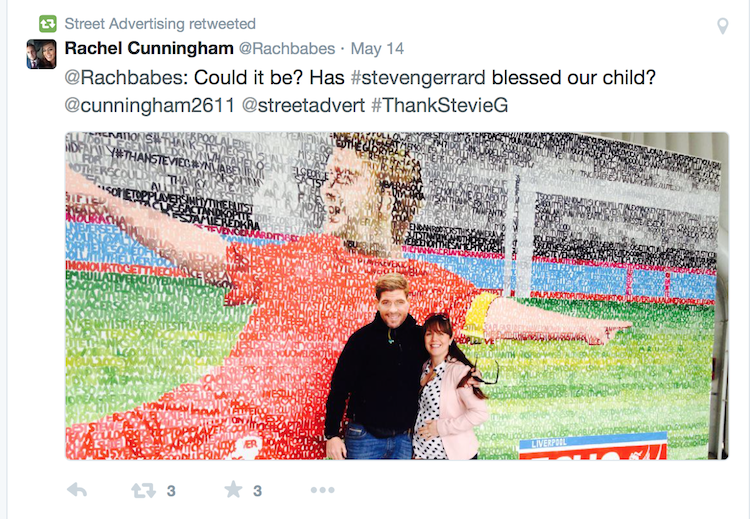This screenshot has height=519, width=750.
Task: Open the tweet's mural photo
Action: tap(397, 296)
